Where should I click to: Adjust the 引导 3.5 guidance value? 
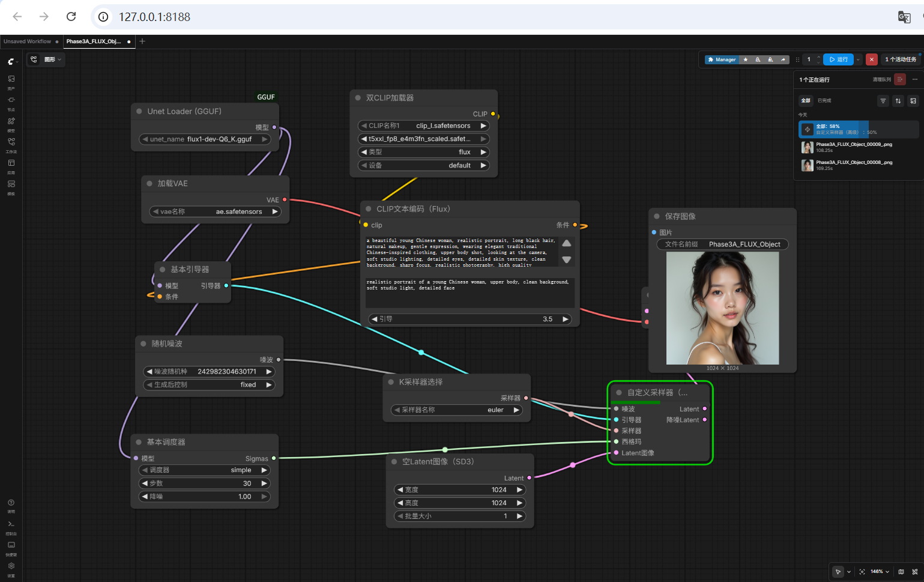tap(470, 319)
